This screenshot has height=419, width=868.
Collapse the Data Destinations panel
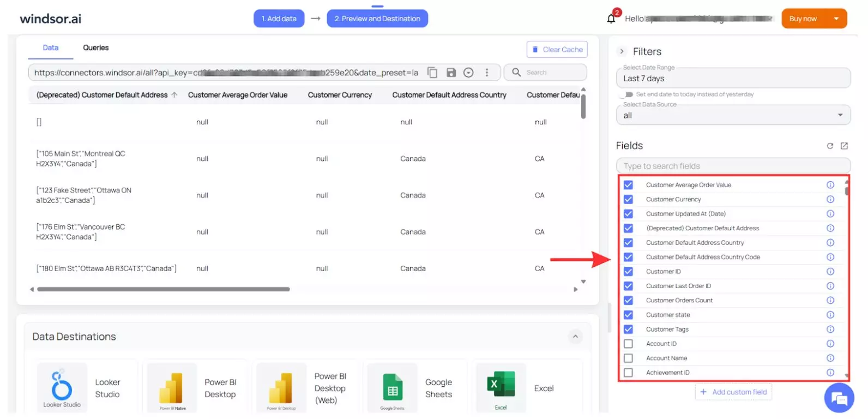click(575, 337)
